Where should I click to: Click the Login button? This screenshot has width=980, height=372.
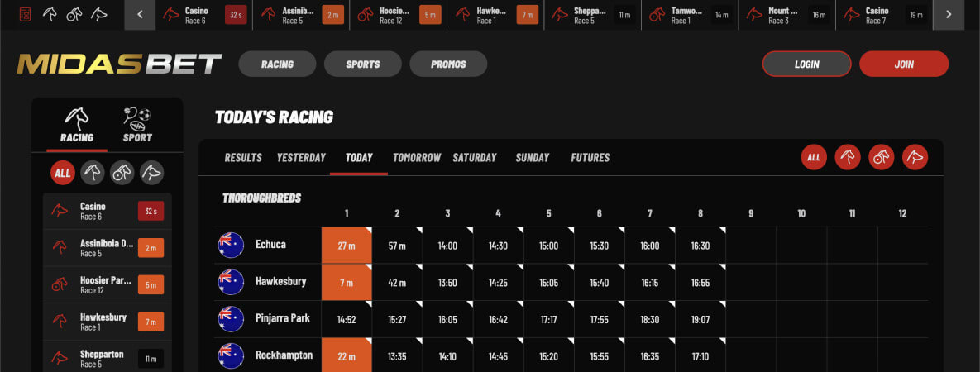tap(806, 64)
